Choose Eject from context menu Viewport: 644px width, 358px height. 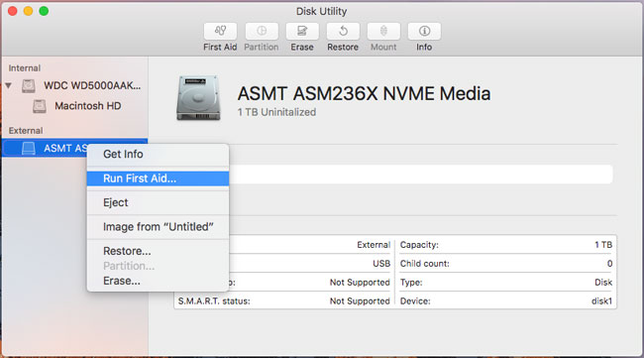click(158, 202)
